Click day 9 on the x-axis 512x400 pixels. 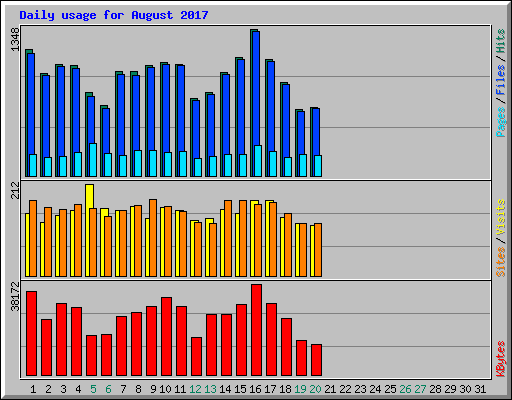pos(153,389)
